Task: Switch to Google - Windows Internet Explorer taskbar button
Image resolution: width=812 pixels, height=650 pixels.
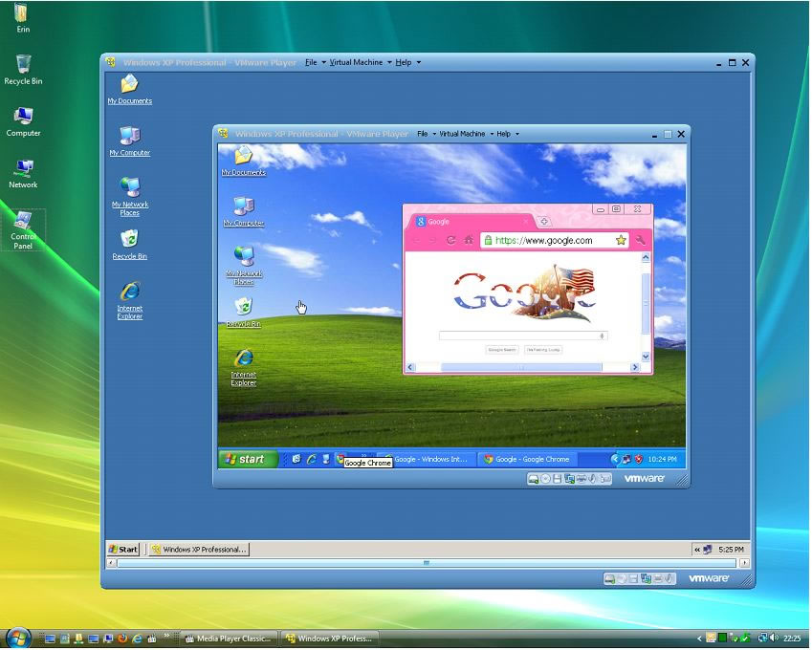Action: [x=428, y=460]
